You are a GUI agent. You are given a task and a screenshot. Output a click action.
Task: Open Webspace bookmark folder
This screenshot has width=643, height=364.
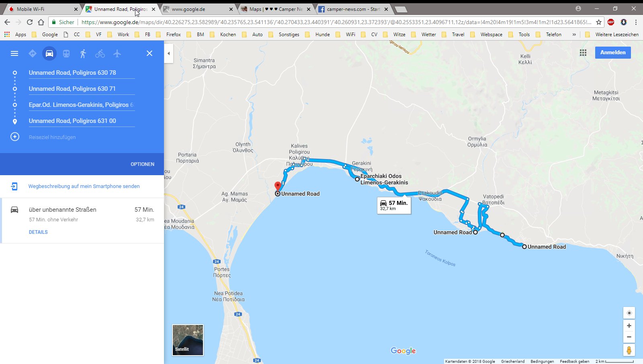(x=486, y=35)
